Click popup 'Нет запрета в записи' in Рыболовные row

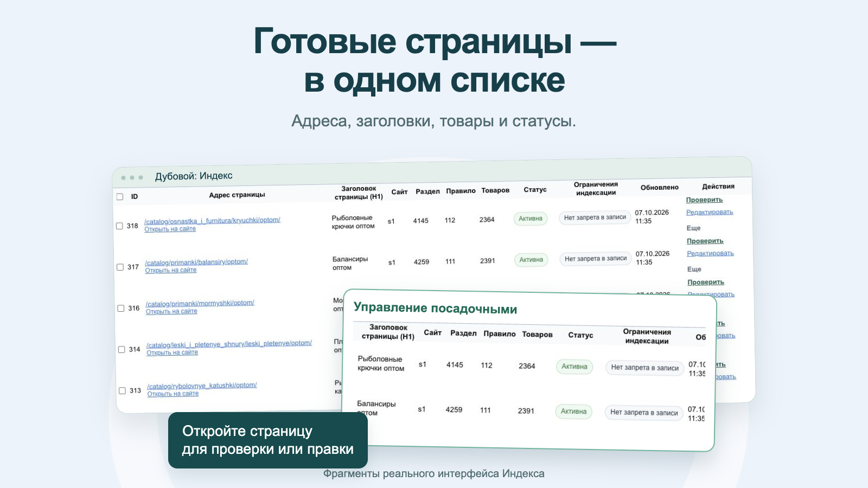click(644, 368)
